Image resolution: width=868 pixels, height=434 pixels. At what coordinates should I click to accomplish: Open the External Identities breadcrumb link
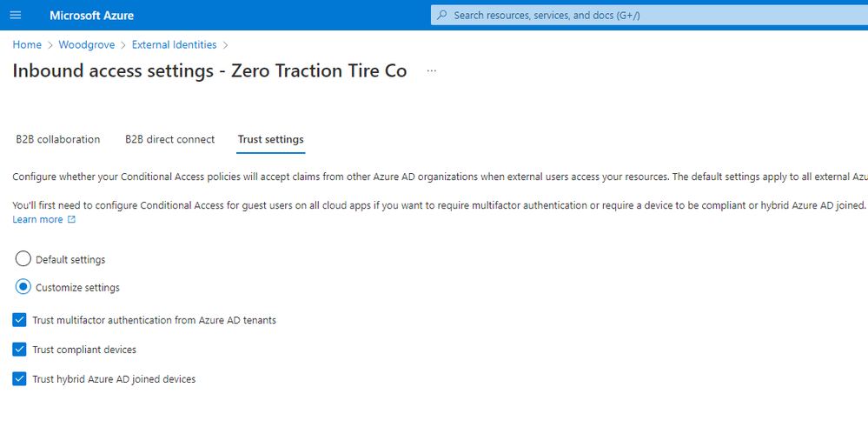point(175,45)
